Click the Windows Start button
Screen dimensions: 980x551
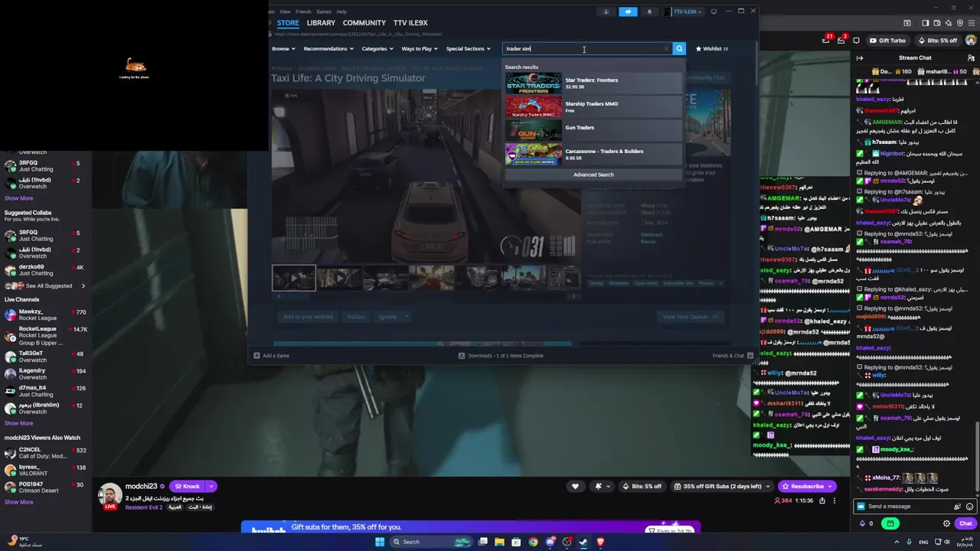pos(379,542)
